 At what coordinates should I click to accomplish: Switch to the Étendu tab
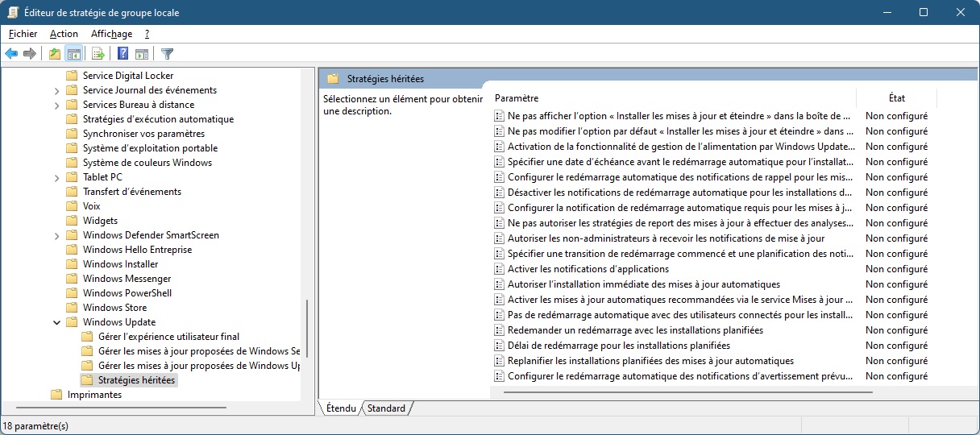pos(341,408)
